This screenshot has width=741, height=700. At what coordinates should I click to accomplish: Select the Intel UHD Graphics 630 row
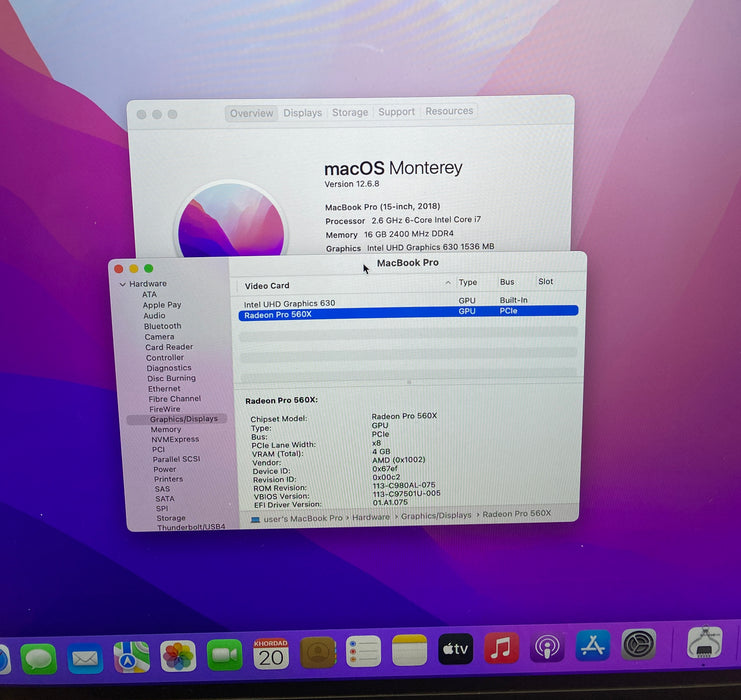coord(408,302)
